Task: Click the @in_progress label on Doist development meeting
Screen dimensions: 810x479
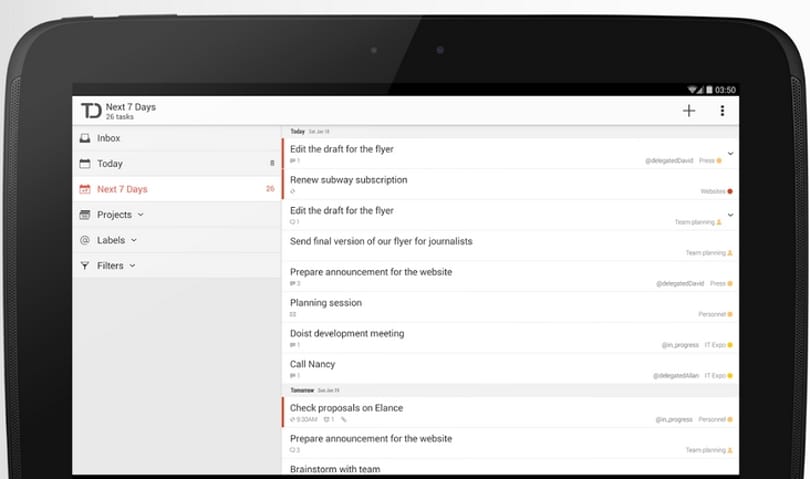Action: coord(680,345)
